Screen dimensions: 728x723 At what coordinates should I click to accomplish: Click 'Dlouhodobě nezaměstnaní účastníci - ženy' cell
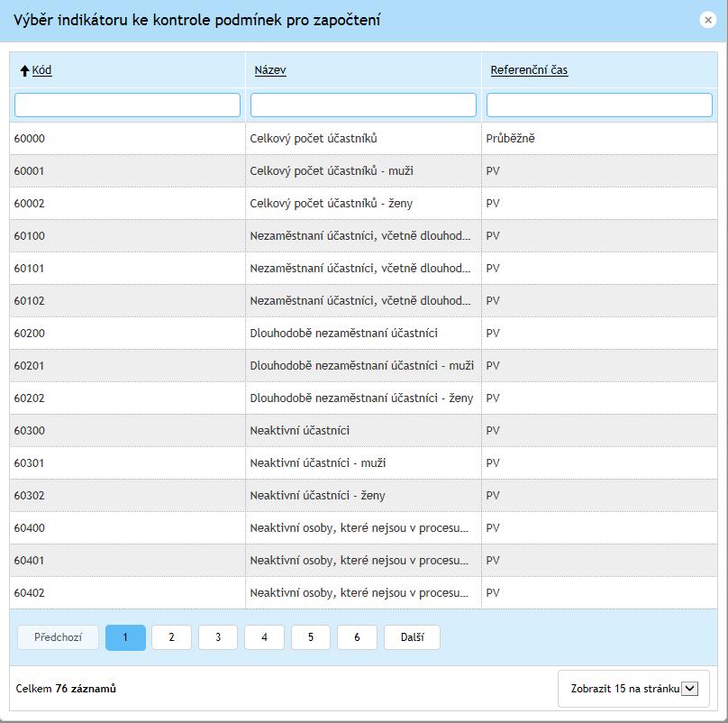click(x=361, y=398)
